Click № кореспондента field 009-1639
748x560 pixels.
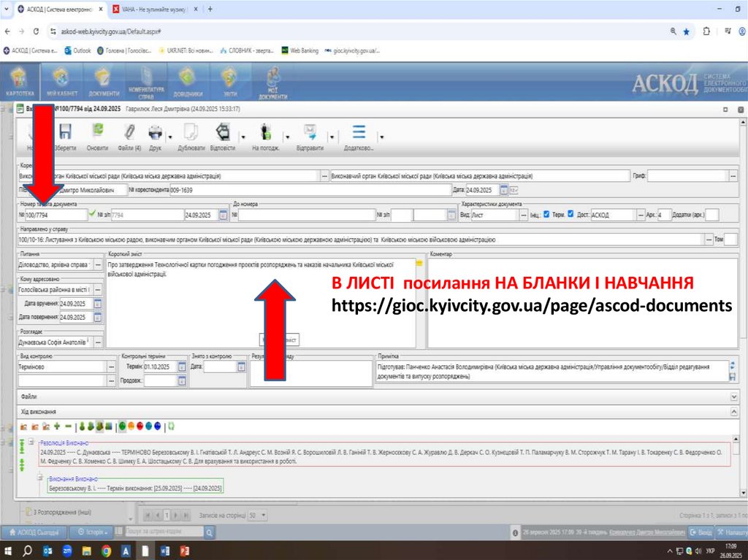[310, 190]
